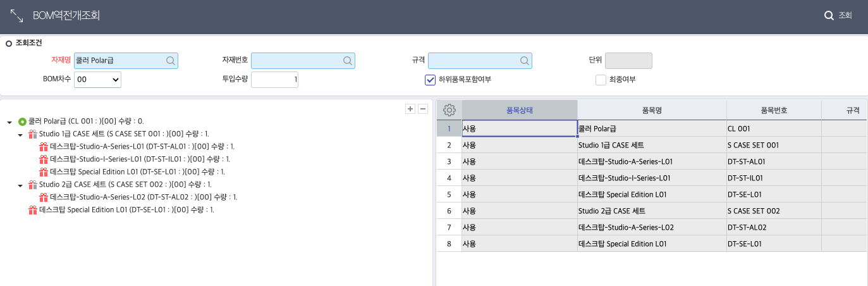Collapse all tree nodes with minus icon
Viewport: 868px width, 286px height.
[423, 109]
